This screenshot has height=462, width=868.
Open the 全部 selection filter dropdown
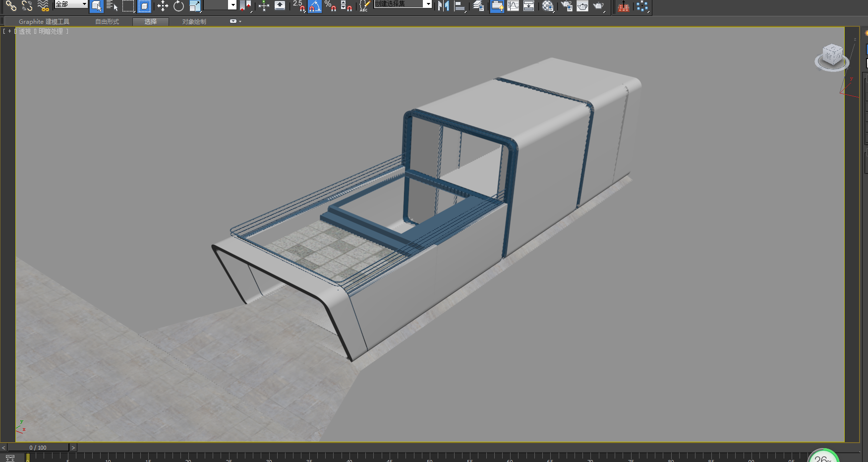click(x=71, y=4)
